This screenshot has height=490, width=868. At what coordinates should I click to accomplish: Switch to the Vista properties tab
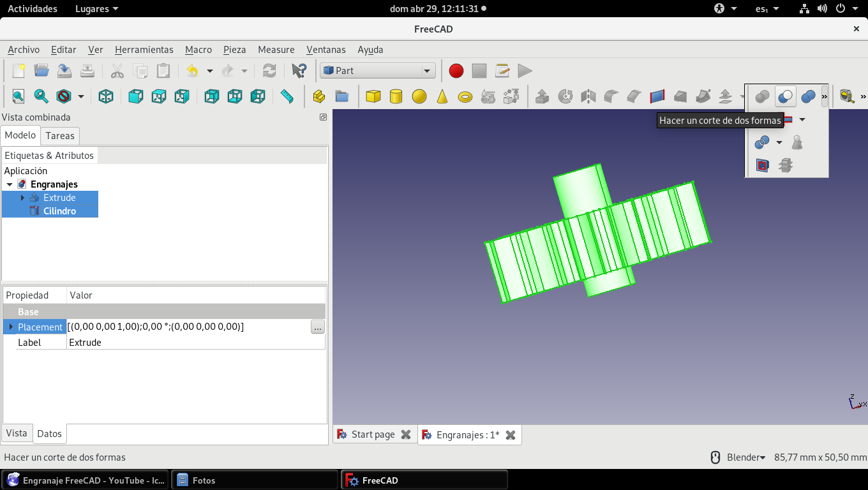(x=17, y=433)
